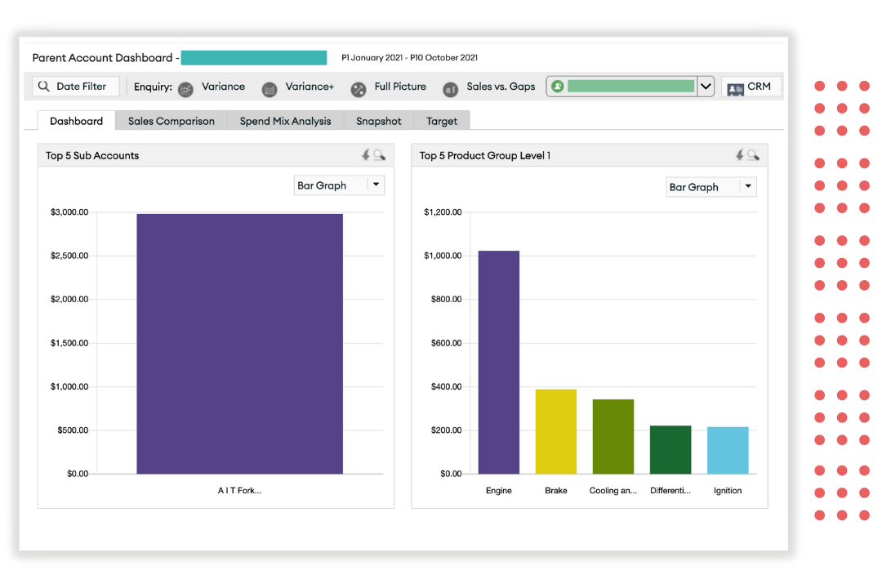Open Bar Graph dropdown in Top 5 Product Group
Image resolution: width=882 pixels, height=588 pixels.
[748, 187]
